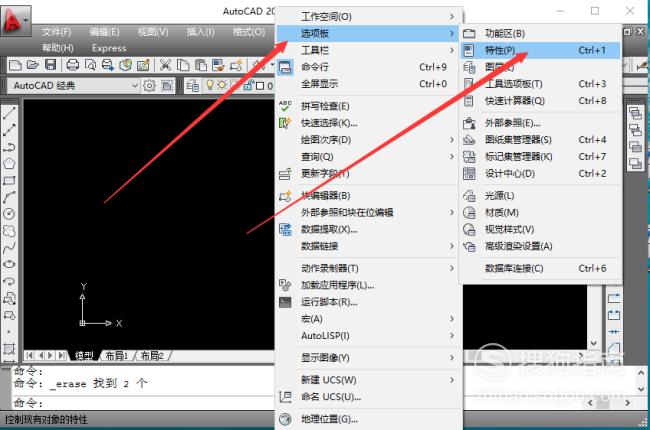Image resolution: width=650 pixels, height=430 pixels.
Task: Open the AutoCAD application menu logo button
Action: click(x=14, y=21)
